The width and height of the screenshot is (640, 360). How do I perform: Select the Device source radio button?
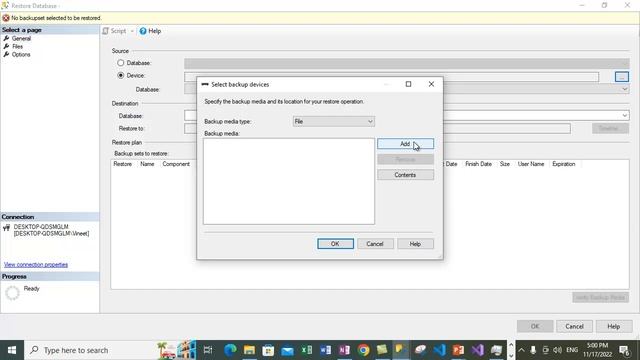tap(120, 76)
